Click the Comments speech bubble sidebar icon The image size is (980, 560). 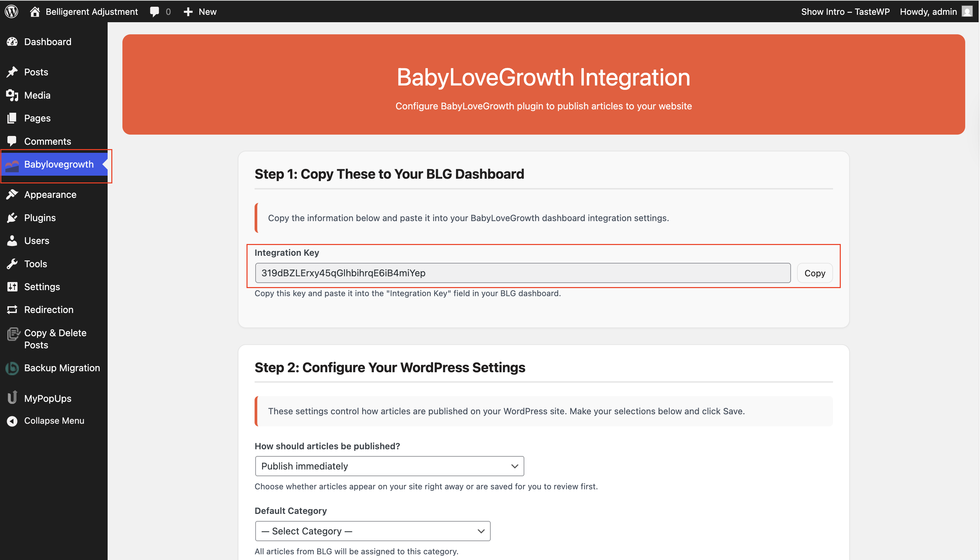point(12,141)
